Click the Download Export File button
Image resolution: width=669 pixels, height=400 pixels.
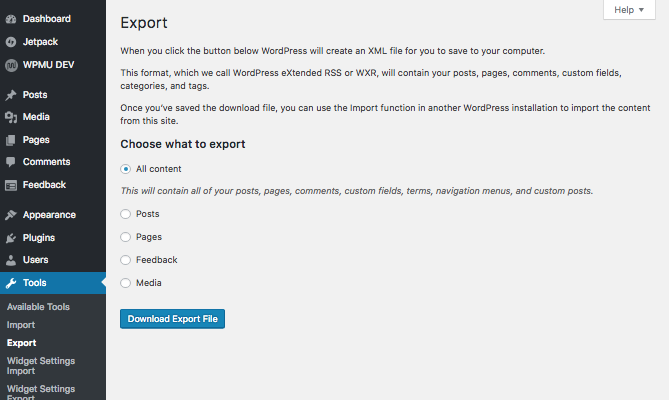(172, 319)
